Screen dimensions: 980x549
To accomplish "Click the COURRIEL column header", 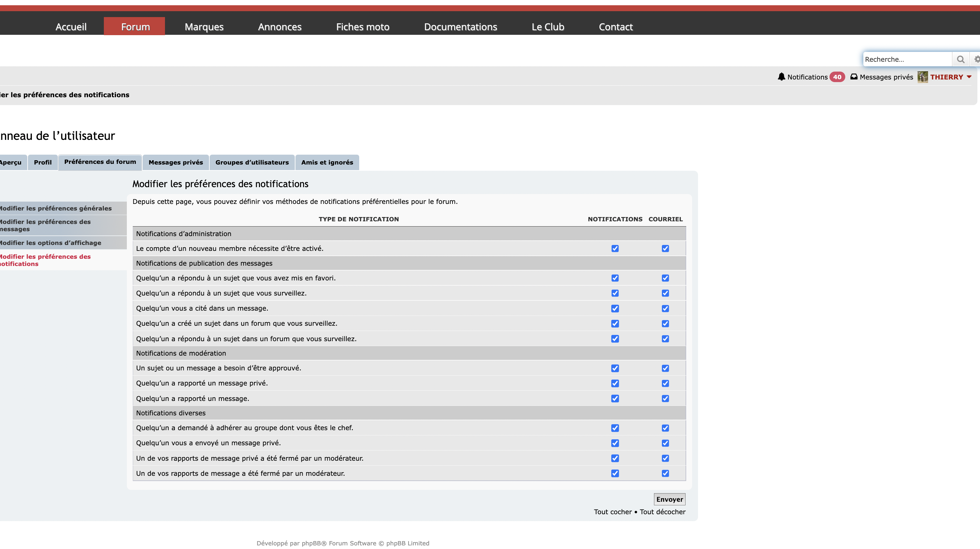I will (x=665, y=219).
